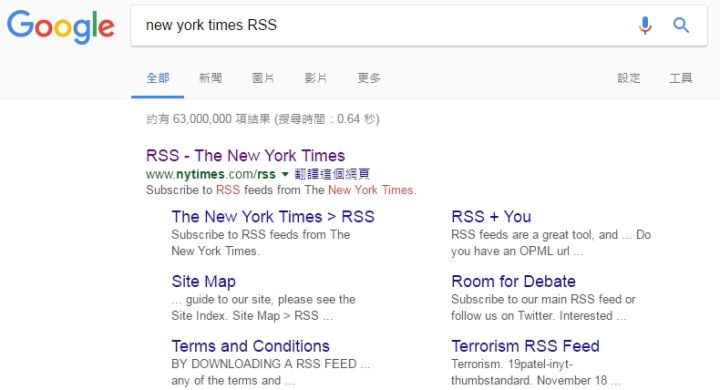Switch to the 圖片 (Images) tab
720x390 pixels.
point(263,78)
